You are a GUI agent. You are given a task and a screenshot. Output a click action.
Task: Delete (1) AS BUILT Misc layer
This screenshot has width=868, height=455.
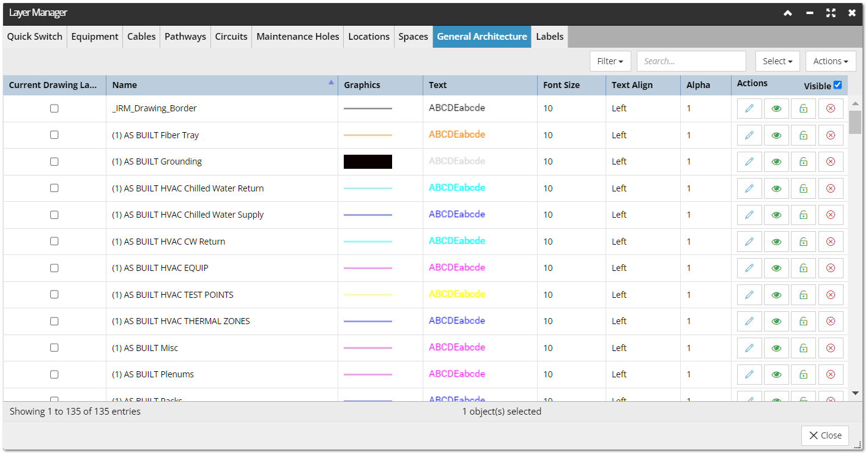(x=831, y=348)
